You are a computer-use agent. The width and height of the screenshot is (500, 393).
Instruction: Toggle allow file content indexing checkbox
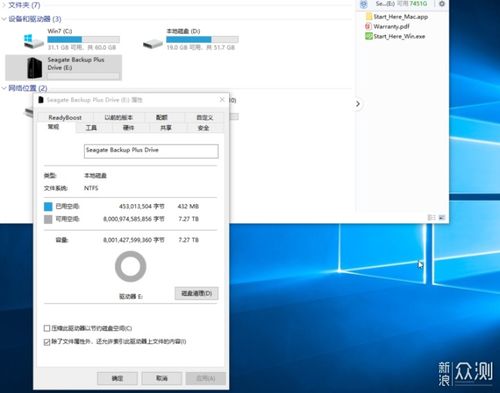(x=47, y=342)
